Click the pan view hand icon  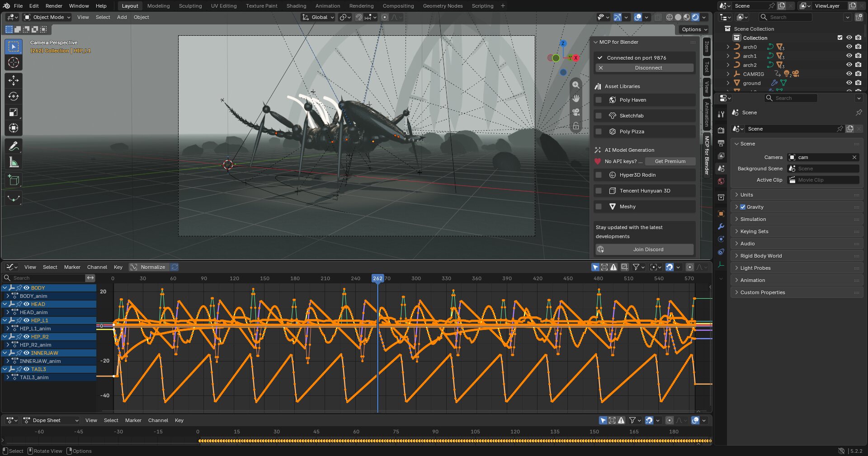point(576,99)
